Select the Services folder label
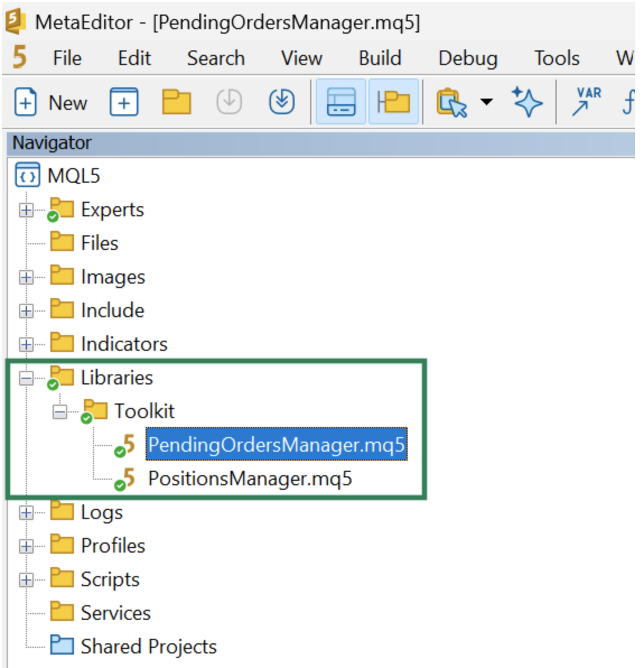 [115, 613]
